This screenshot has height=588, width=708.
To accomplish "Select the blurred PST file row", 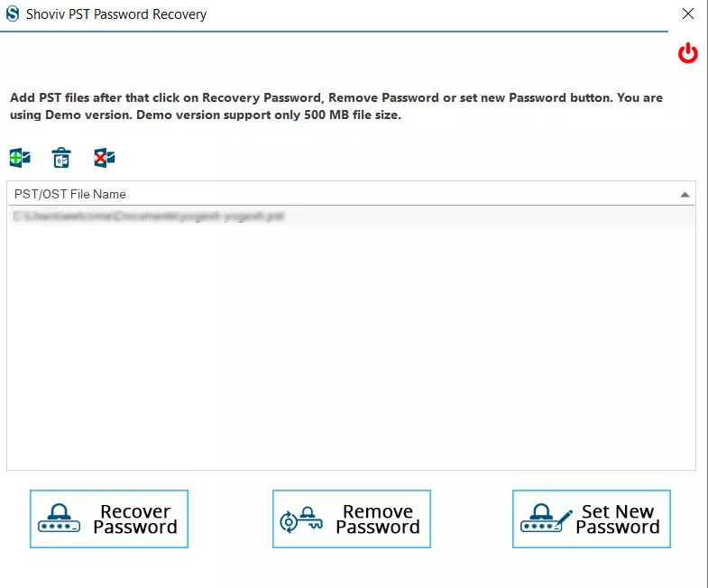I will point(351,216).
